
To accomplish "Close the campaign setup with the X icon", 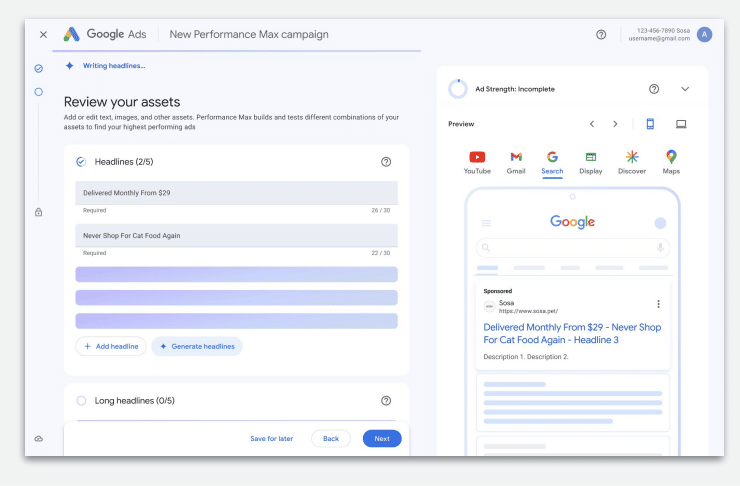I will [x=43, y=34].
